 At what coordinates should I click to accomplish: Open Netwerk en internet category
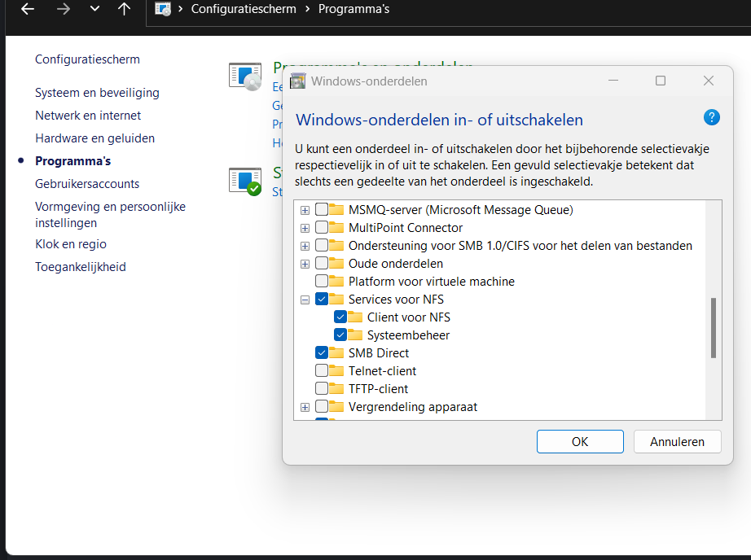pos(88,116)
